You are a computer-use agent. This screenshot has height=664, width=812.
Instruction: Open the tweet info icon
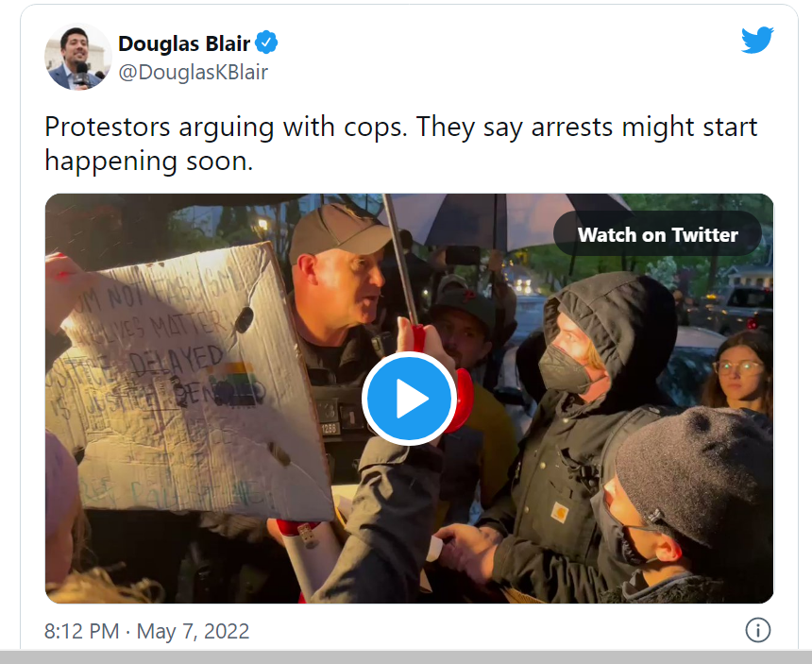[757, 630]
